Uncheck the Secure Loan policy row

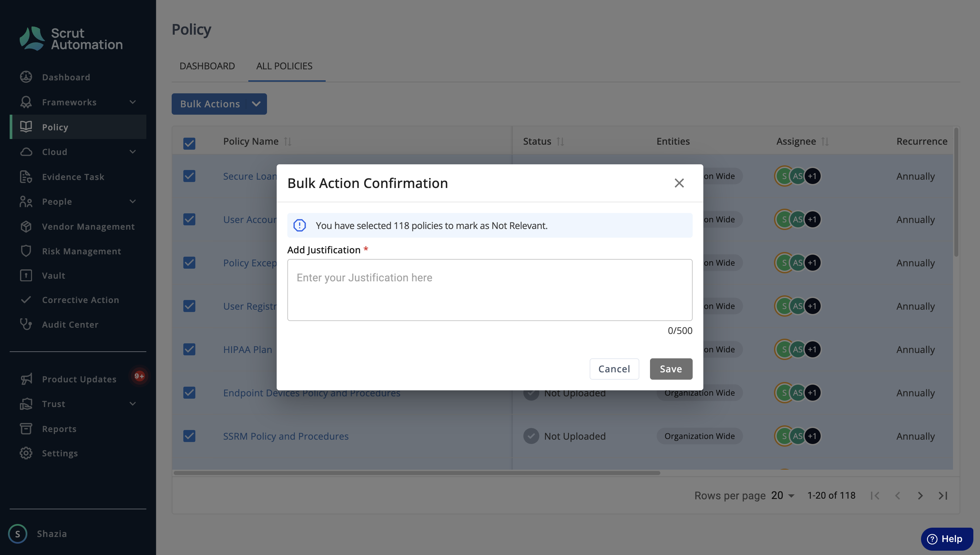click(189, 176)
